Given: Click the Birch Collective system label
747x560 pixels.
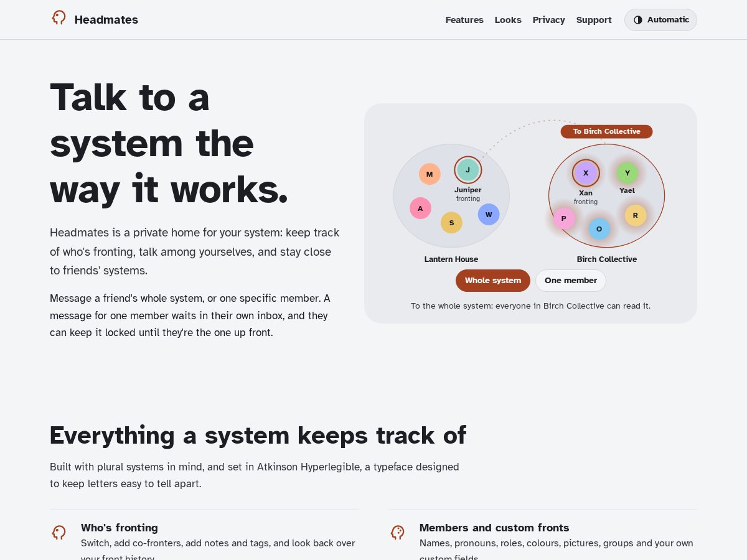Looking at the screenshot, I should (x=607, y=259).
